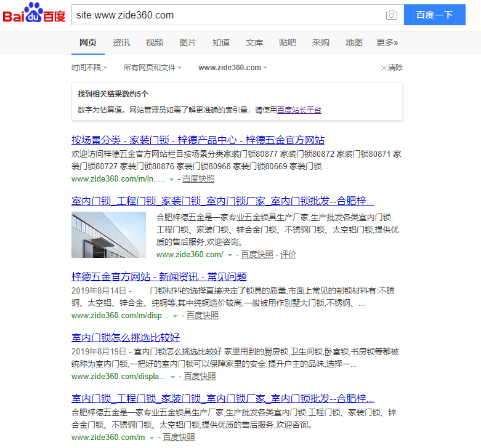Open 梓德五金官方网站 - 新闻资讯 - 常见问题 result
Screen dimensions: 481x448
tap(159, 277)
